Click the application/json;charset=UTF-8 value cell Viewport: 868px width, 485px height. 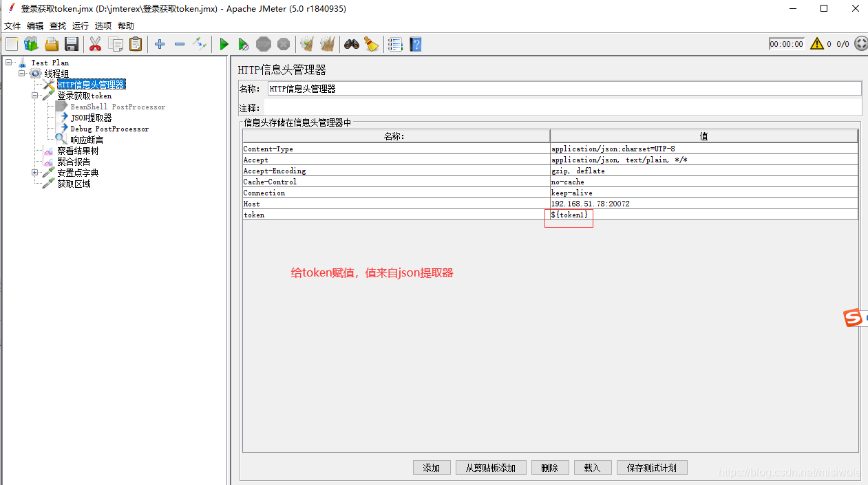pos(704,149)
